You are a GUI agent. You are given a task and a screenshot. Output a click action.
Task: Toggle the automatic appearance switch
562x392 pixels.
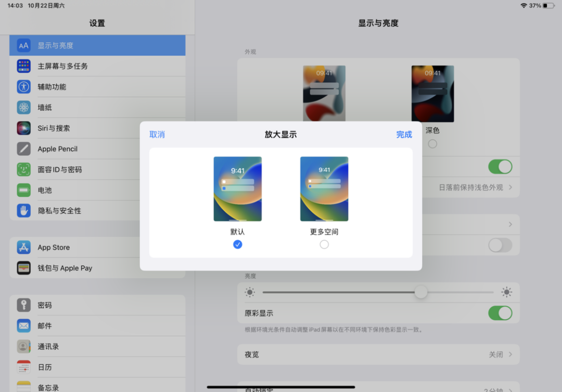pyautogui.click(x=501, y=167)
